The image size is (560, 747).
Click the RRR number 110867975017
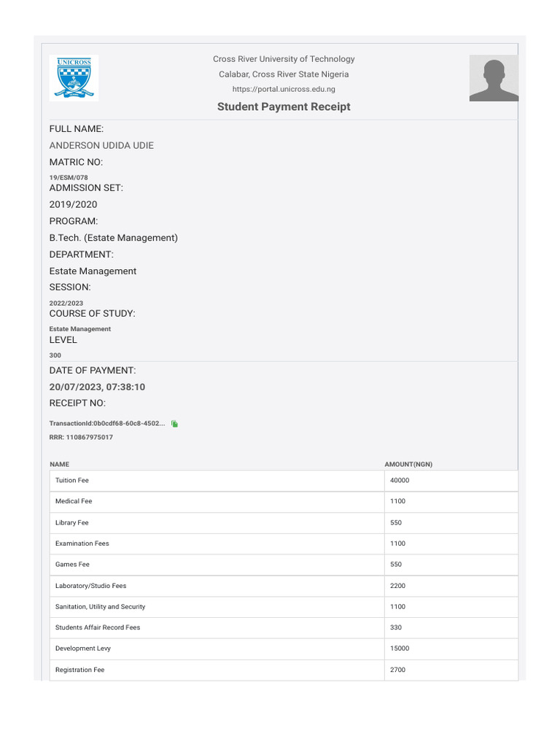point(81,437)
